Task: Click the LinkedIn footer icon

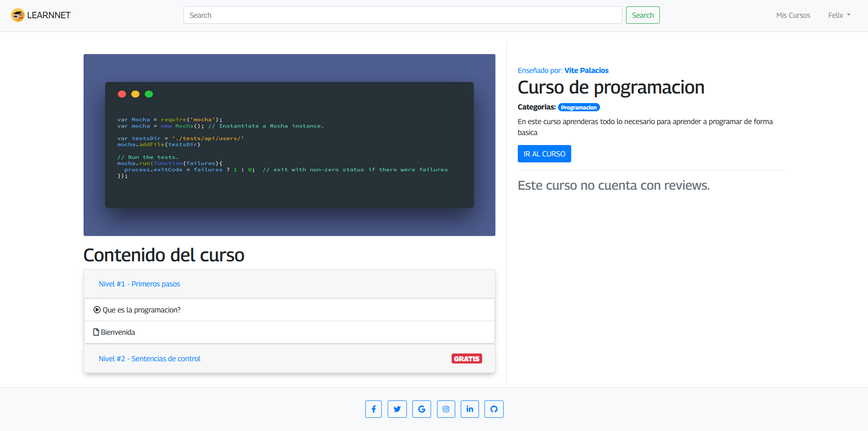Action: coord(469,409)
